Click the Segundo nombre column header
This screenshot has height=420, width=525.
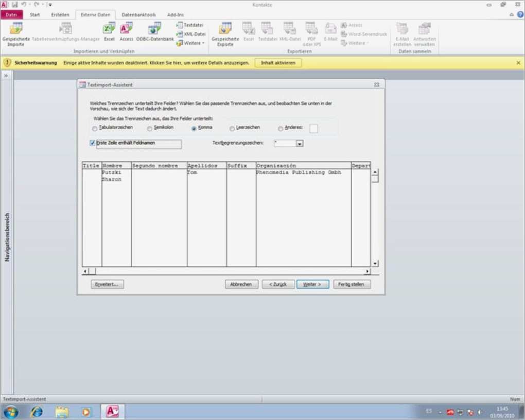click(159, 166)
